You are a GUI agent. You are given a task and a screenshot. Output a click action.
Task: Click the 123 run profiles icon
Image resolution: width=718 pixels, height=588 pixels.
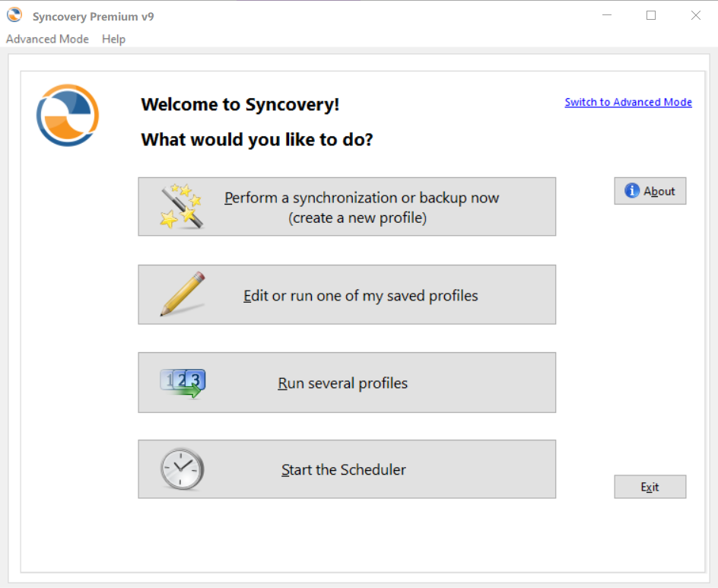click(183, 383)
